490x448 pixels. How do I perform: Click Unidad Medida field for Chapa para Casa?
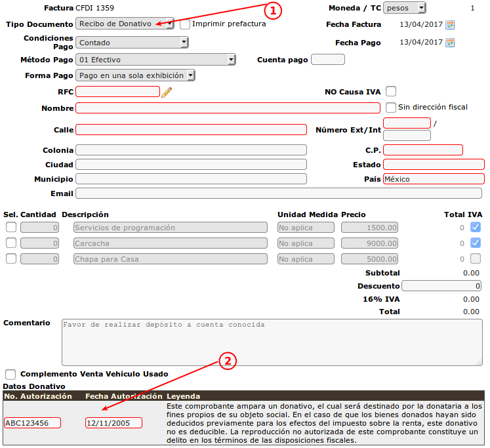pos(306,258)
